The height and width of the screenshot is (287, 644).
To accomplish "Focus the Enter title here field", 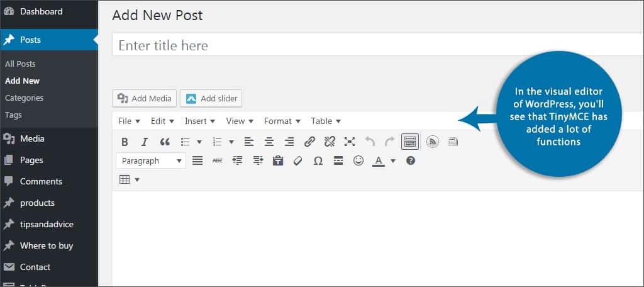I will pos(378,45).
